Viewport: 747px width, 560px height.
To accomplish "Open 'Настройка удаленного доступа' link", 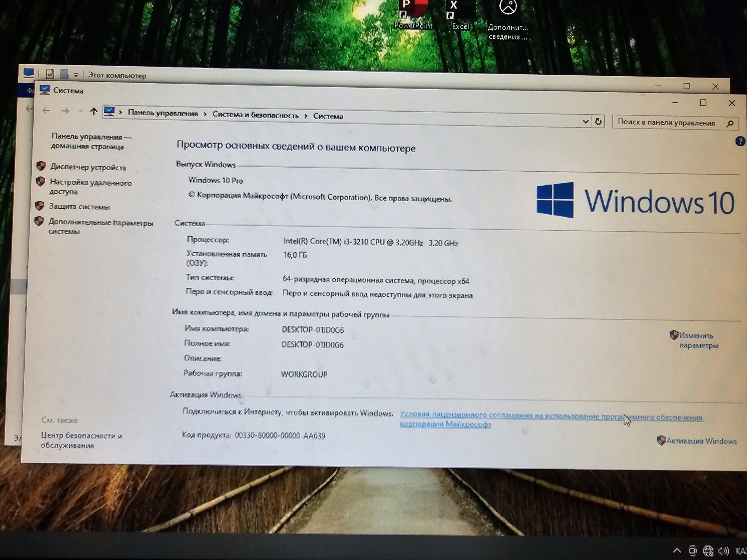I will coord(90,187).
